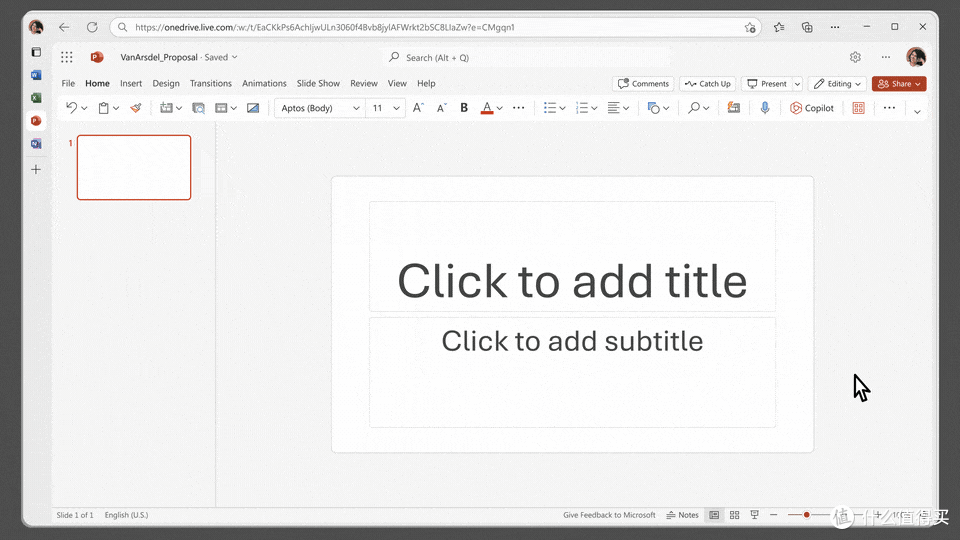Open more font options ellipsis

pos(519,108)
